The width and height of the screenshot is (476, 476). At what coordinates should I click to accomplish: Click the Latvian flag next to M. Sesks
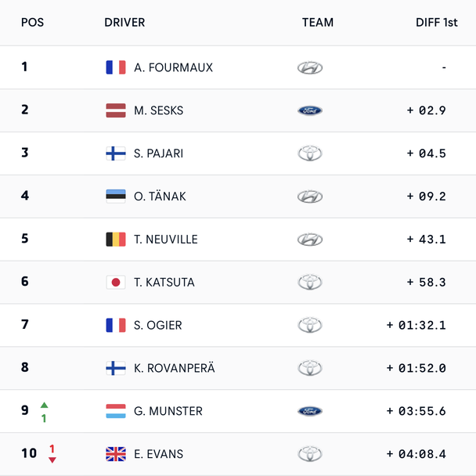[x=116, y=110]
